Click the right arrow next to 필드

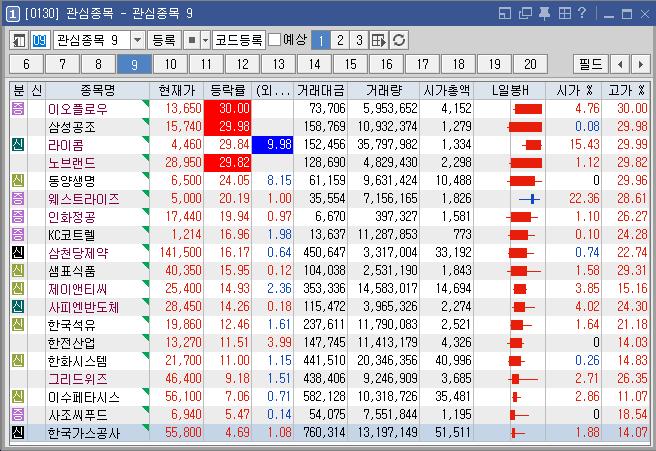pos(641,64)
